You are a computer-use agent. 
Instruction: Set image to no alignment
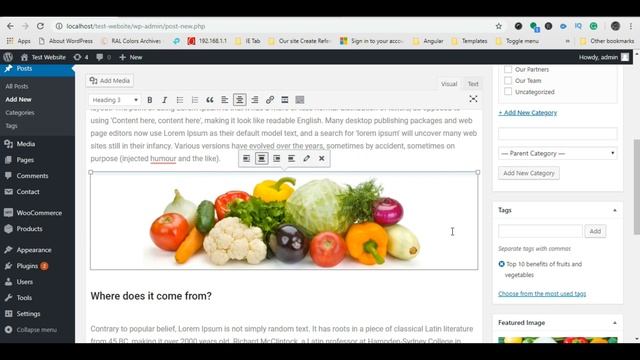pyautogui.click(x=291, y=158)
